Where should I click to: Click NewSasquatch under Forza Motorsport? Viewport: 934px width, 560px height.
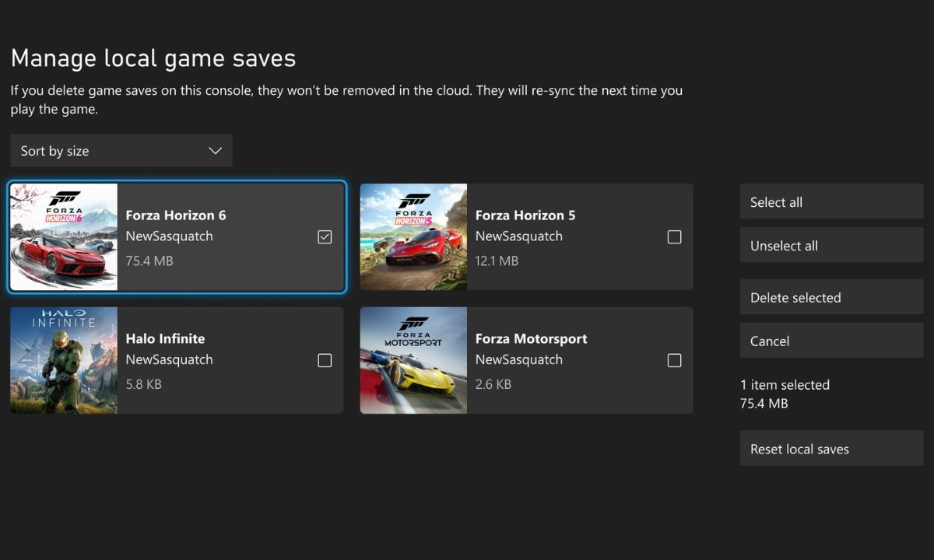[518, 359]
